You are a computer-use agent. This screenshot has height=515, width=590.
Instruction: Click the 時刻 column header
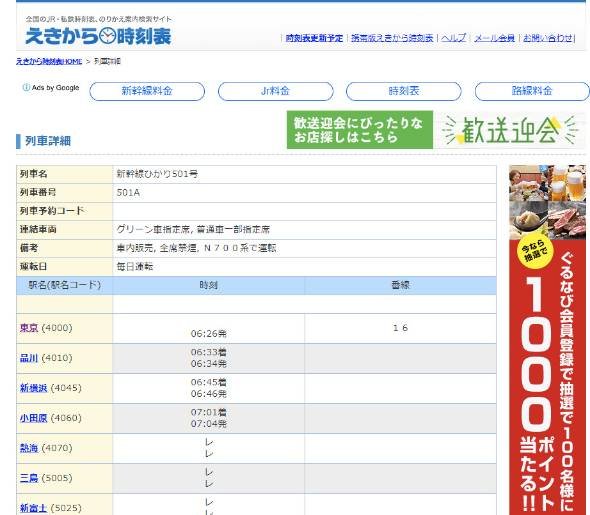tap(208, 285)
